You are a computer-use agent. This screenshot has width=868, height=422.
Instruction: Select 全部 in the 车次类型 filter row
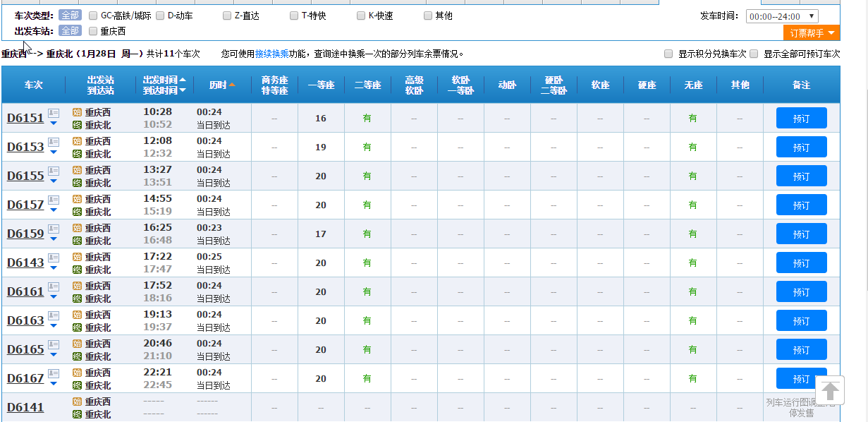coord(70,16)
